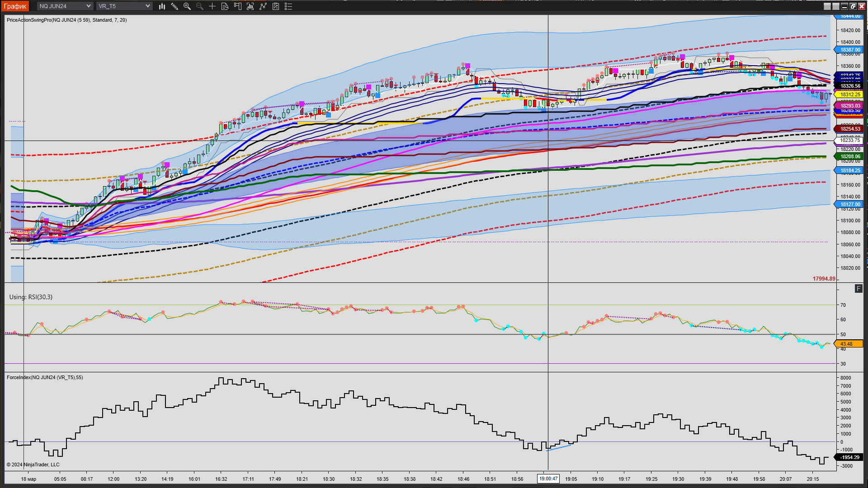The height and width of the screenshot is (488, 868).
Task: Open the strategies icon
Action: pos(276,6)
